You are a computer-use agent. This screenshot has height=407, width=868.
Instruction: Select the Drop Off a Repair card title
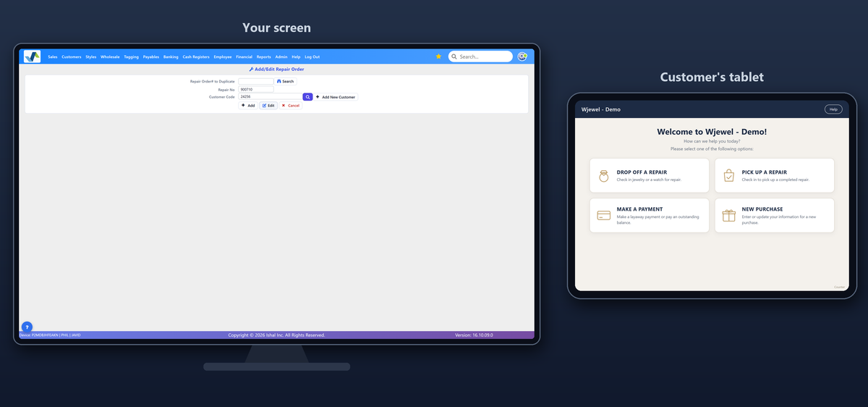642,172
